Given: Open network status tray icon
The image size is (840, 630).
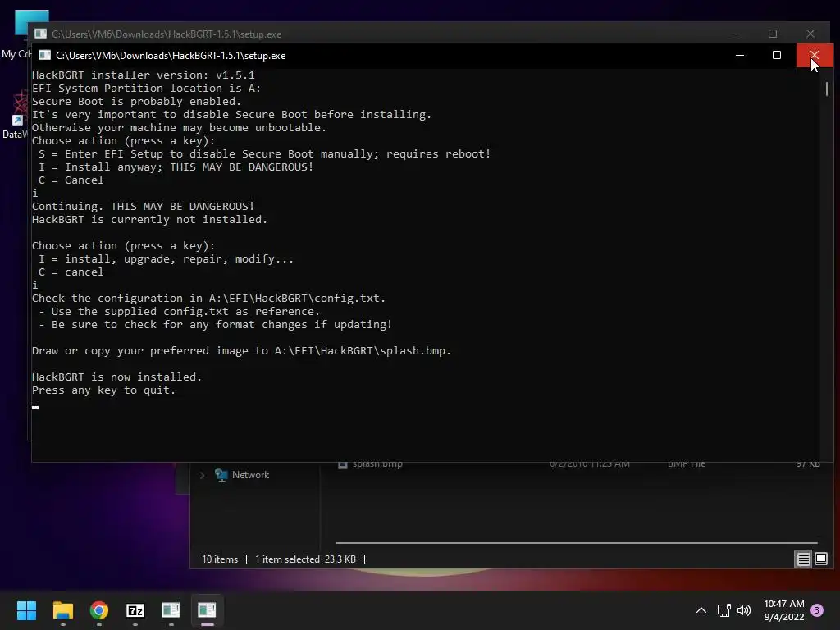Looking at the screenshot, I should click(x=724, y=610).
